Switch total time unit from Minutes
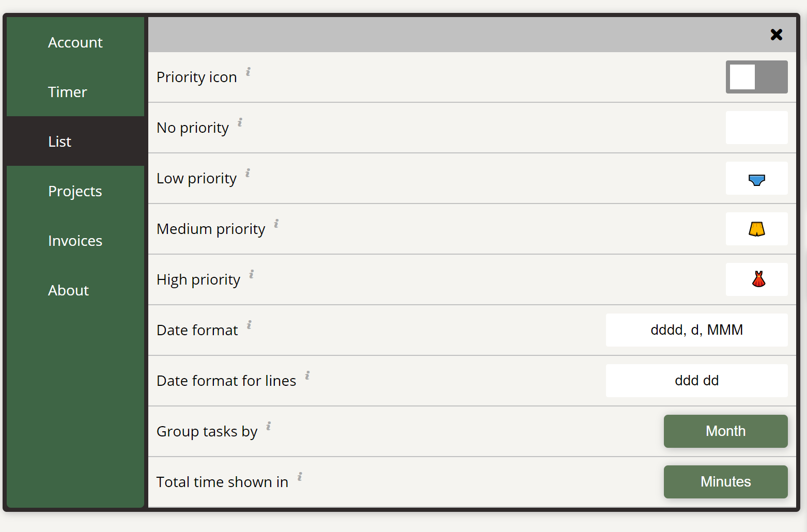 click(725, 481)
